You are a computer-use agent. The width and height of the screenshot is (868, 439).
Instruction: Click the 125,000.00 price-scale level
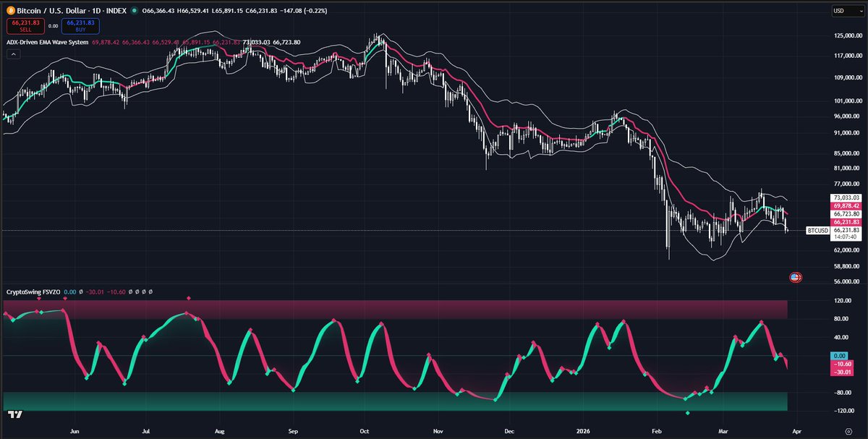848,36
